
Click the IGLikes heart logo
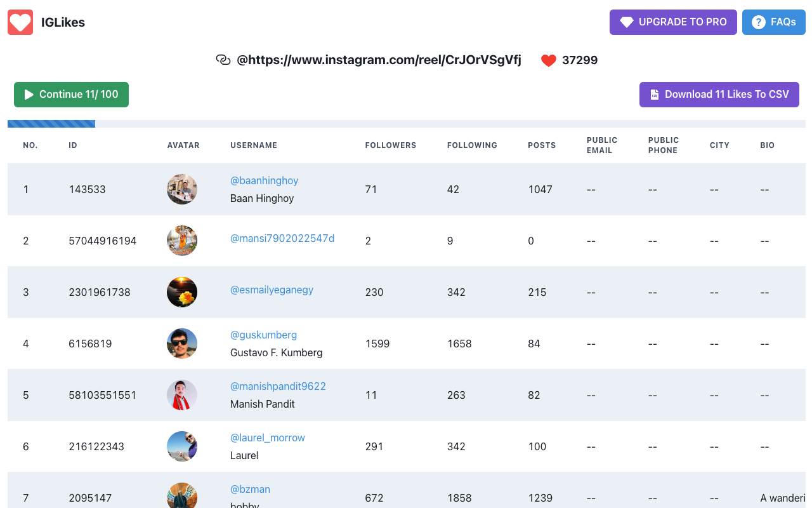[x=20, y=22]
